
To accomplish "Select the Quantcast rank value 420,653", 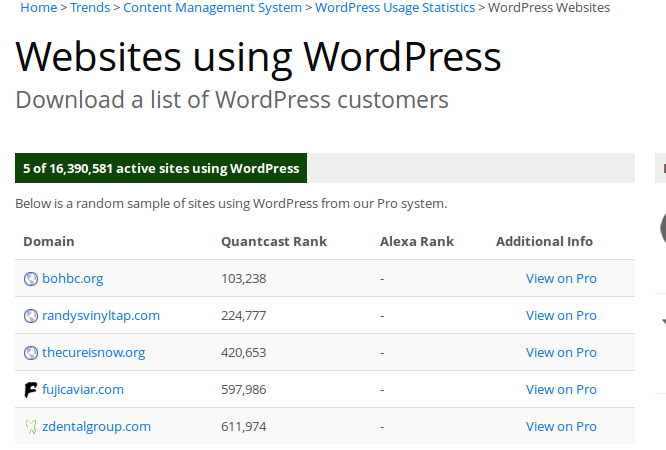I will point(244,353).
